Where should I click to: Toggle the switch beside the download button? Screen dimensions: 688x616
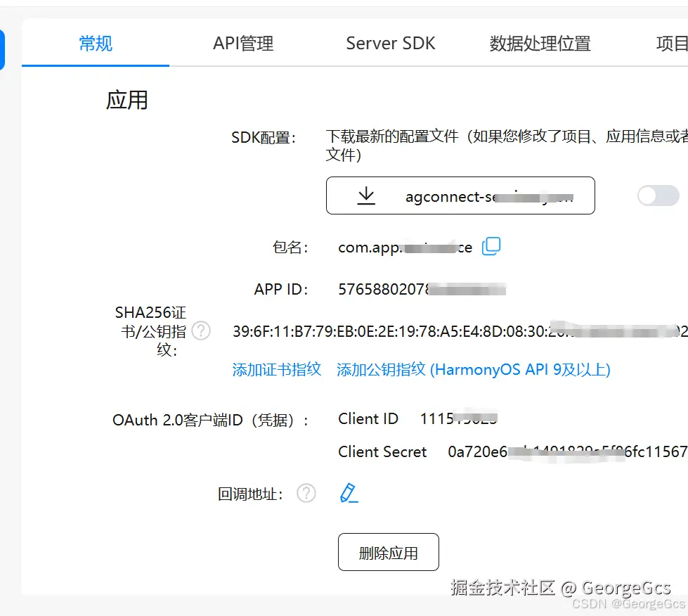[658, 195]
